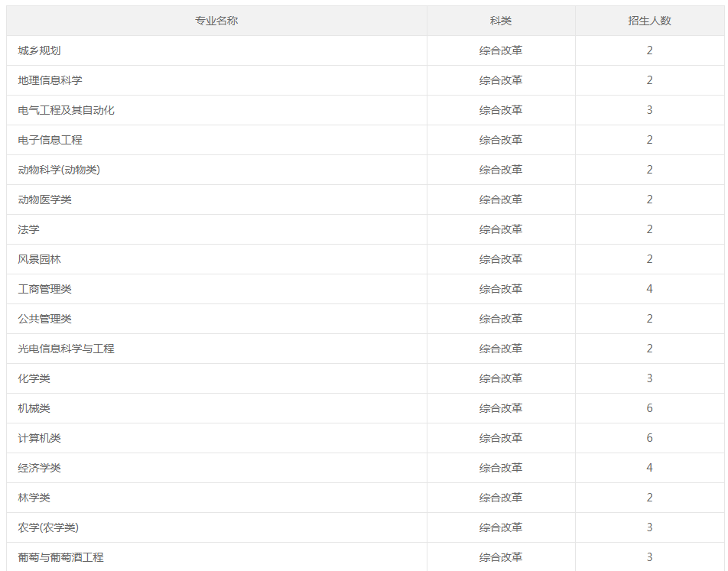Click the 地理信息科学 major name
This screenshot has height=571, width=728.
(x=50, y=80)
